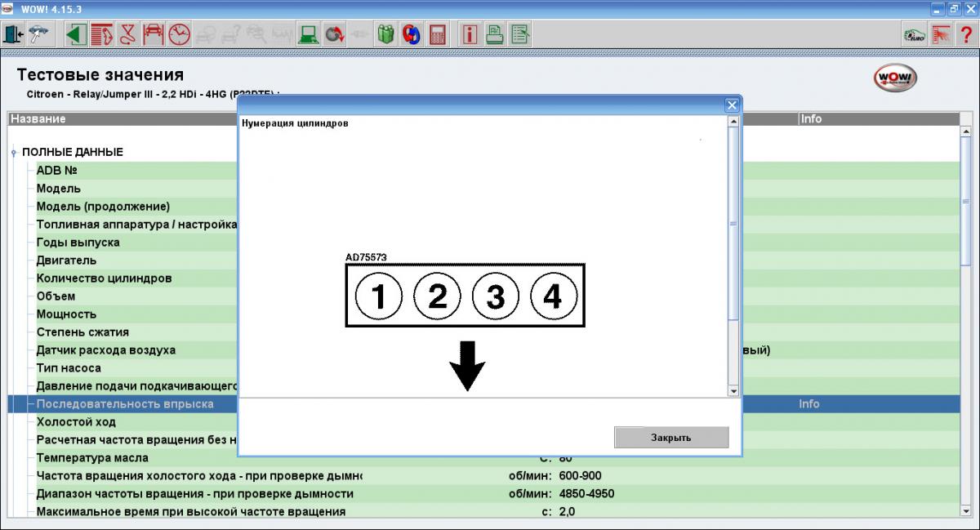Image resolution: width=980 pixels, height=530 pixels.
Task: Click the green printer icon
Action: click(x=495, y=34)
